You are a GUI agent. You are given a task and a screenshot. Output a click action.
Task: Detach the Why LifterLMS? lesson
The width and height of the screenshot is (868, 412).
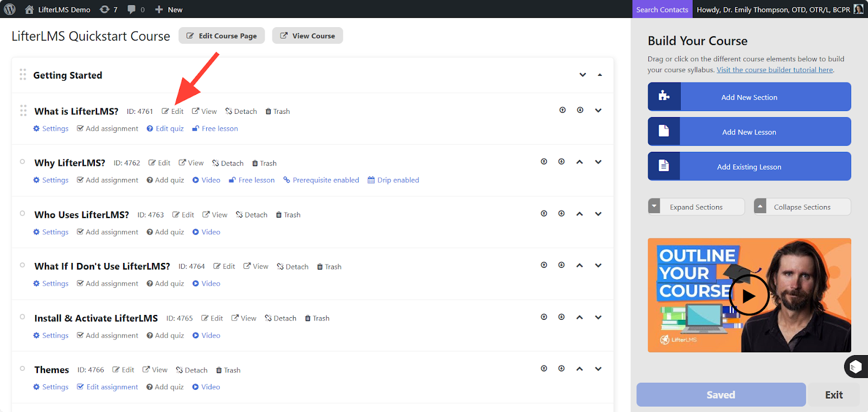point(228,163)
